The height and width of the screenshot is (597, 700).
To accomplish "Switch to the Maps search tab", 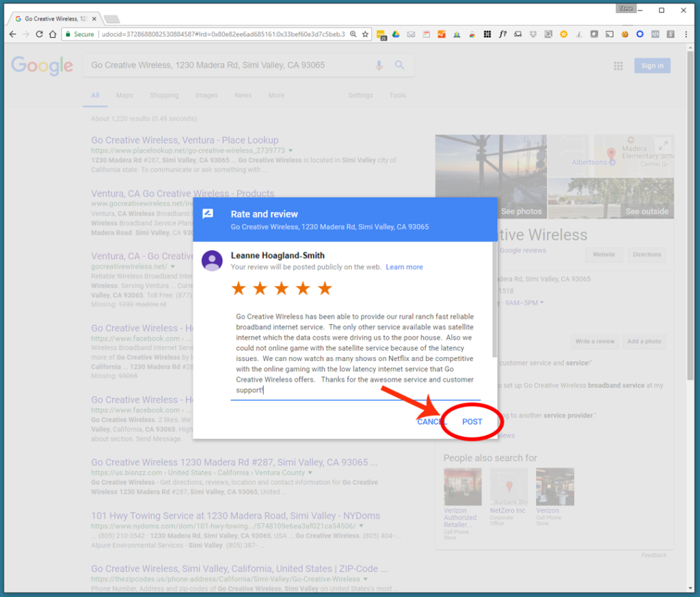I will [124, 95].
